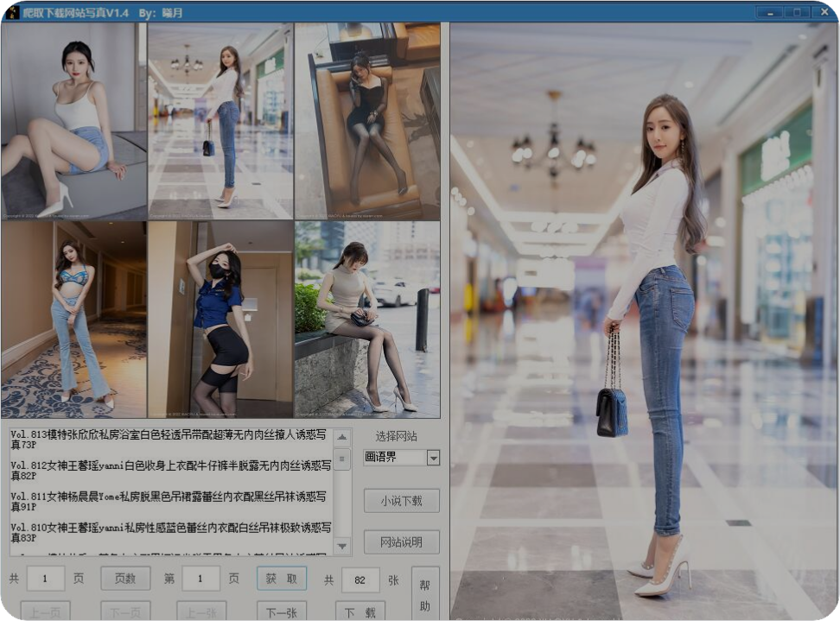The height and width of the screenshot is (621, 840).
Task: Click the 获取 fetch button
Action: (x=281, y=579)
